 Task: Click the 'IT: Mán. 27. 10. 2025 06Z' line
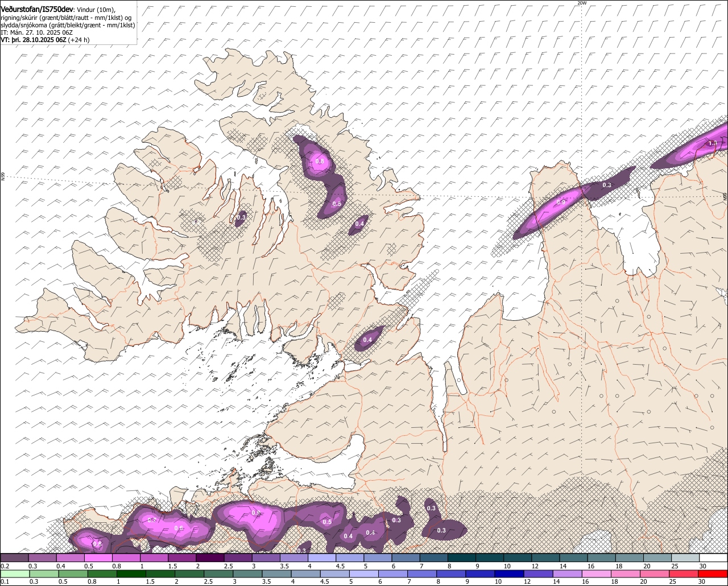36,32
